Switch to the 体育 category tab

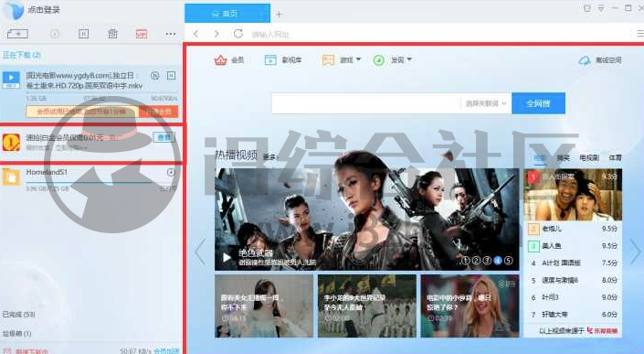[615, 157]
